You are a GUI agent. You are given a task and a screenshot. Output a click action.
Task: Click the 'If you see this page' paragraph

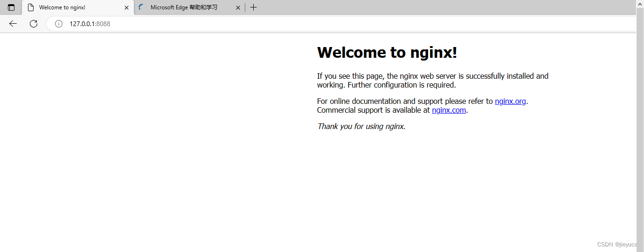tap(433, 80)
